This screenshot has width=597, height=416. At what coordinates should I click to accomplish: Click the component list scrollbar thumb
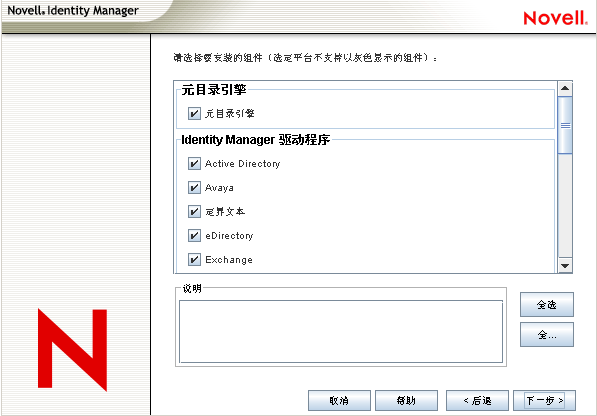point(565,125)
